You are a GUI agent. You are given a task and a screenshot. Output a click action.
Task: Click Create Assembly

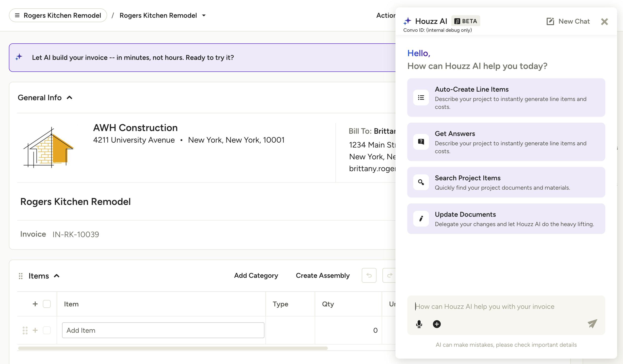tap(323, 276)
